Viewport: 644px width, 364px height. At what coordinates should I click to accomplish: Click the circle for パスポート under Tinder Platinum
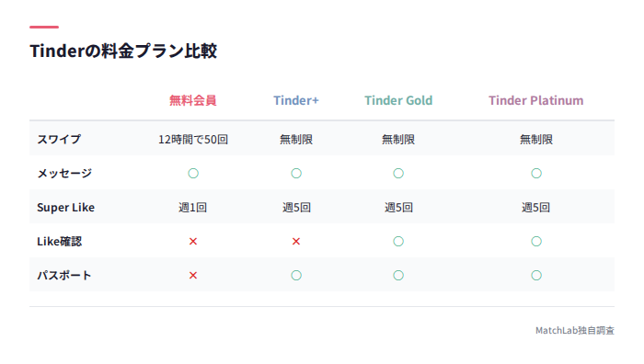coord(536,276)
